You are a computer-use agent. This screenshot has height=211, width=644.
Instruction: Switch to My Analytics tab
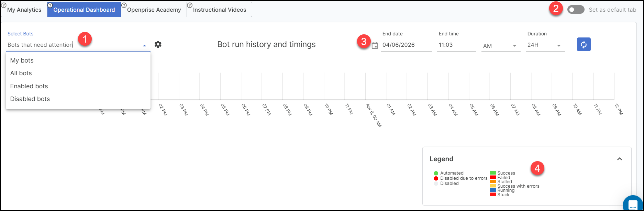pyautogui.click(x=24, y=10)
